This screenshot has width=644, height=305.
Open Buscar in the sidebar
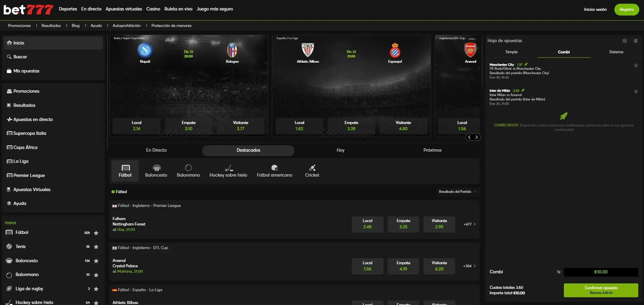pos(53,57)
